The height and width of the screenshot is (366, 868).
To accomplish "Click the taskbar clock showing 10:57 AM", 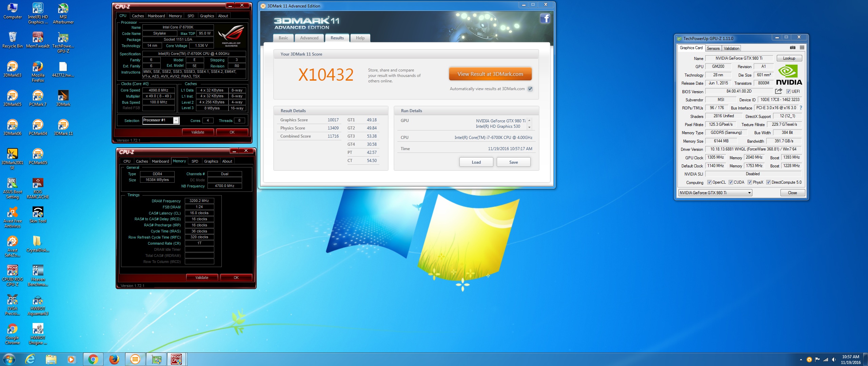I will [850, 360].
